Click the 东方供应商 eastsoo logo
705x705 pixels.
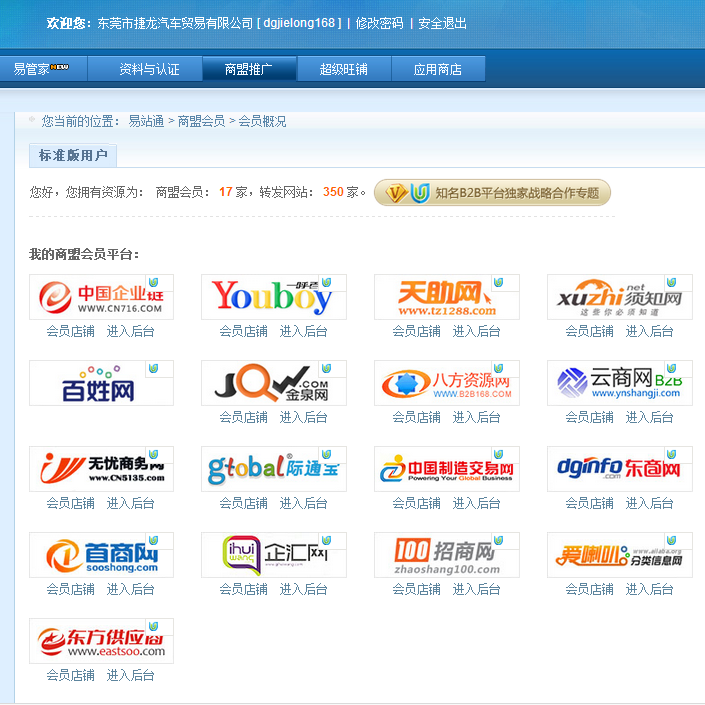(x=101, y=641)
